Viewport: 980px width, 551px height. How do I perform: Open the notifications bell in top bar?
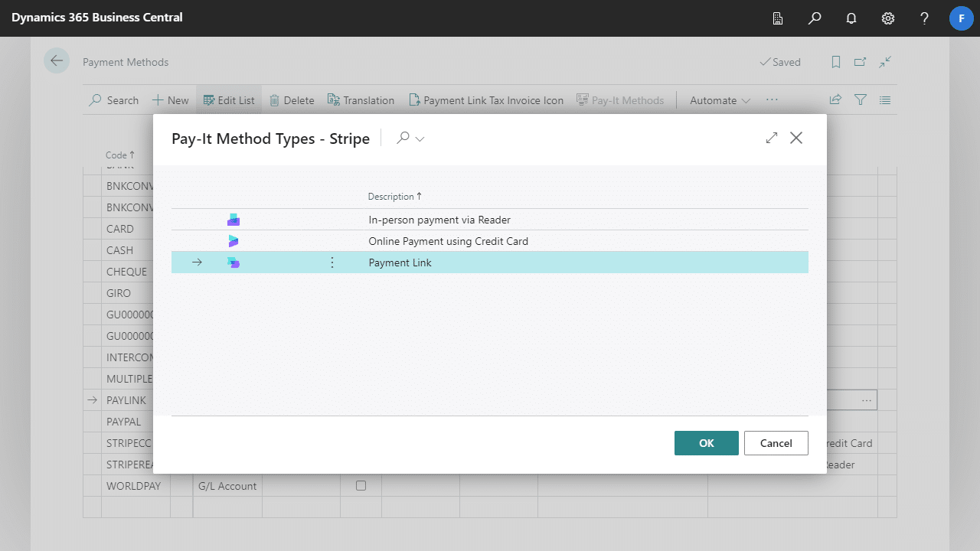point(851,18)
